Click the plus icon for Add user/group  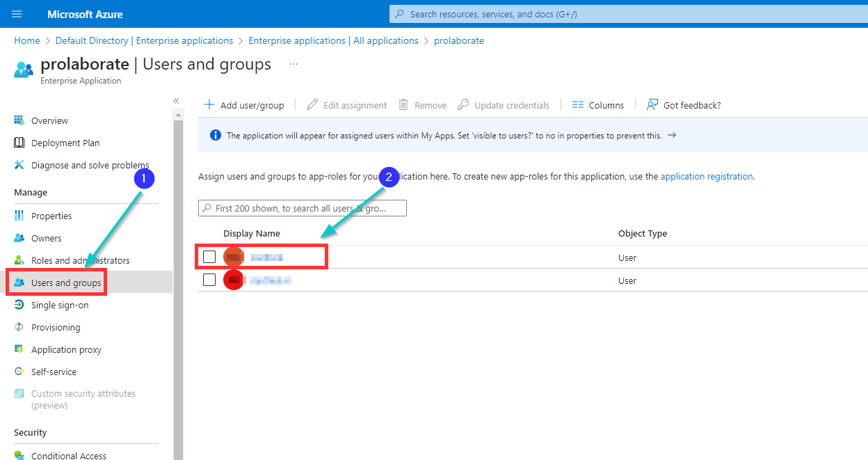[x=209, y=105]
